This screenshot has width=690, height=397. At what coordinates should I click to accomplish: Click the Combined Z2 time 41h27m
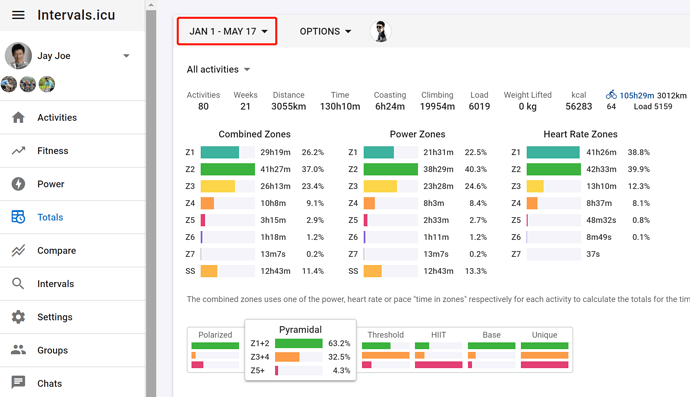click(275, 169)
